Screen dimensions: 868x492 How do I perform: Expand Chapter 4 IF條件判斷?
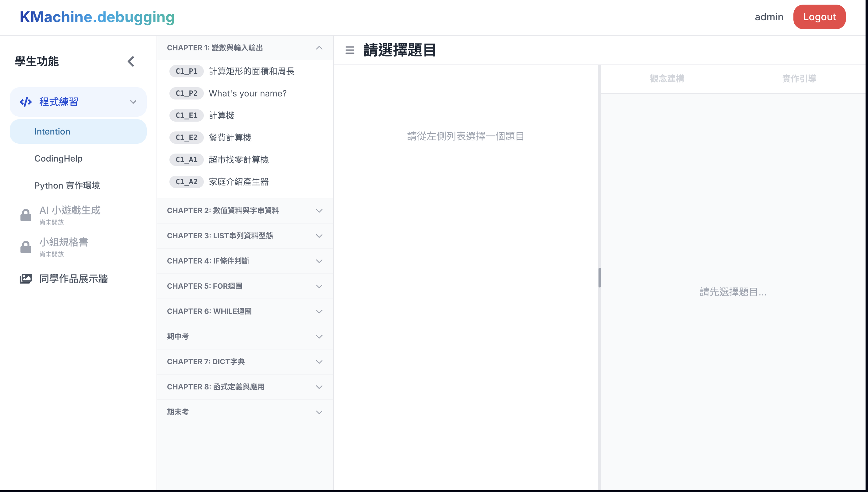tap(245, 261)
